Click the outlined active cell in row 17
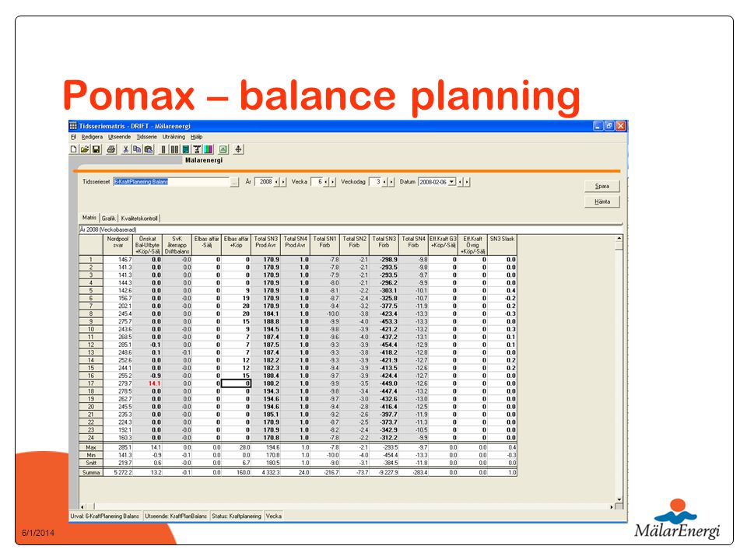 [x=237, y=383]
